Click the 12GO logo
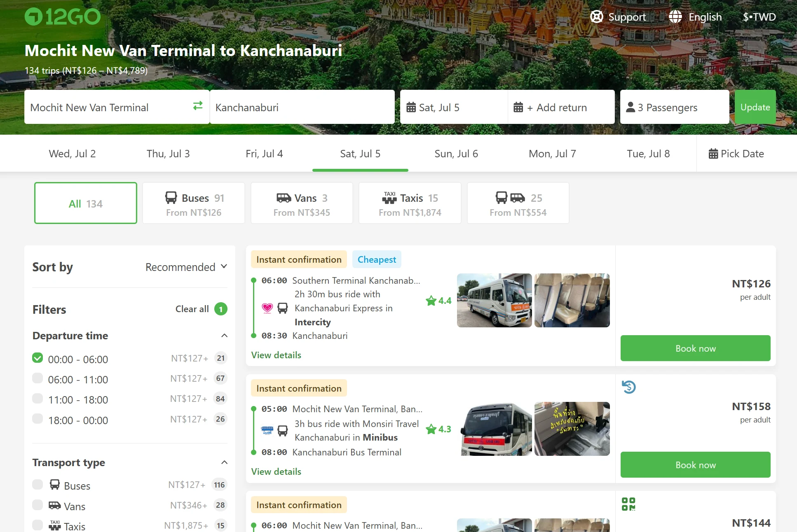 tap(63, 17)
